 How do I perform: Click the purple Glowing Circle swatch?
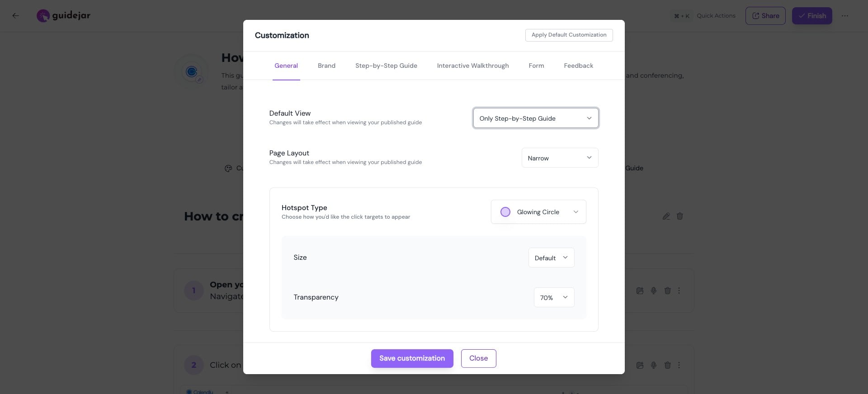(x=505, y=211)
